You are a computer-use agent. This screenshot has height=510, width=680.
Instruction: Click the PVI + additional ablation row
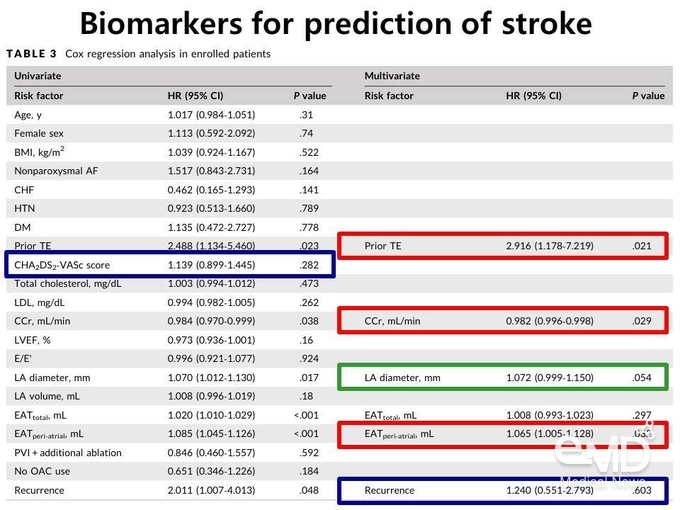click(170, 453)
